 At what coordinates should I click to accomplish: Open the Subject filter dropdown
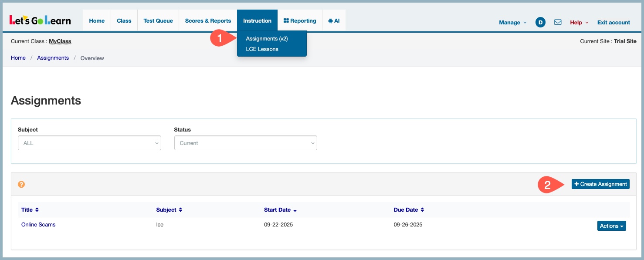[x=89, y=143]
